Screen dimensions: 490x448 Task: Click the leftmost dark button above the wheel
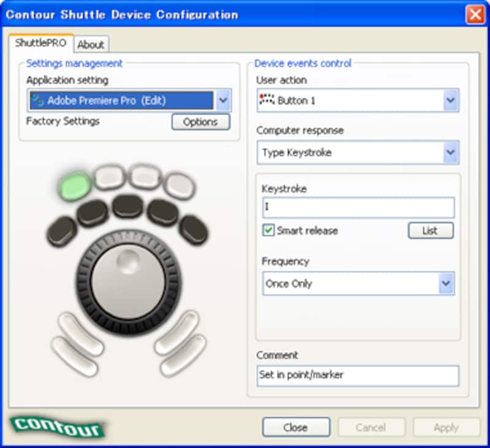click(62, 231)
